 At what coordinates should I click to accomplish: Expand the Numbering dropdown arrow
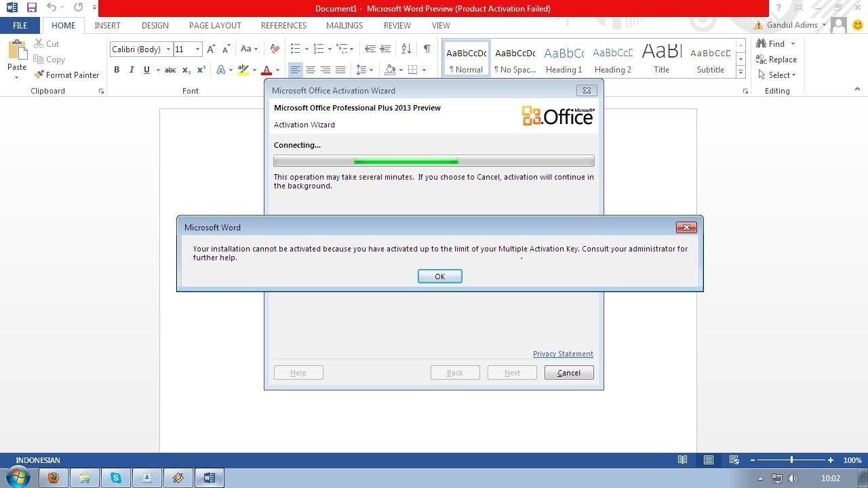(x=330, y=49)
